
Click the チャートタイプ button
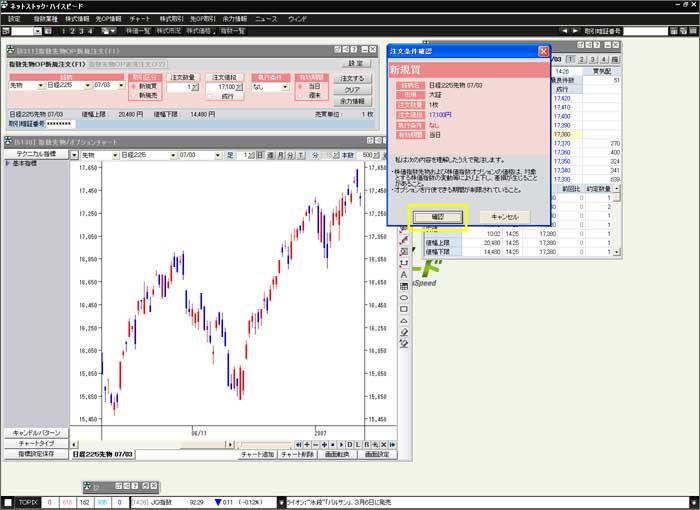tap(36, 443)
